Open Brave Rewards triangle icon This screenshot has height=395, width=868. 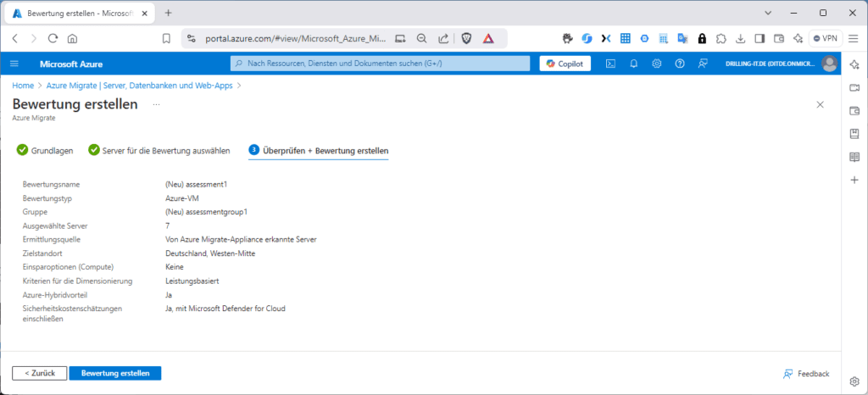[x=487, y=39]
